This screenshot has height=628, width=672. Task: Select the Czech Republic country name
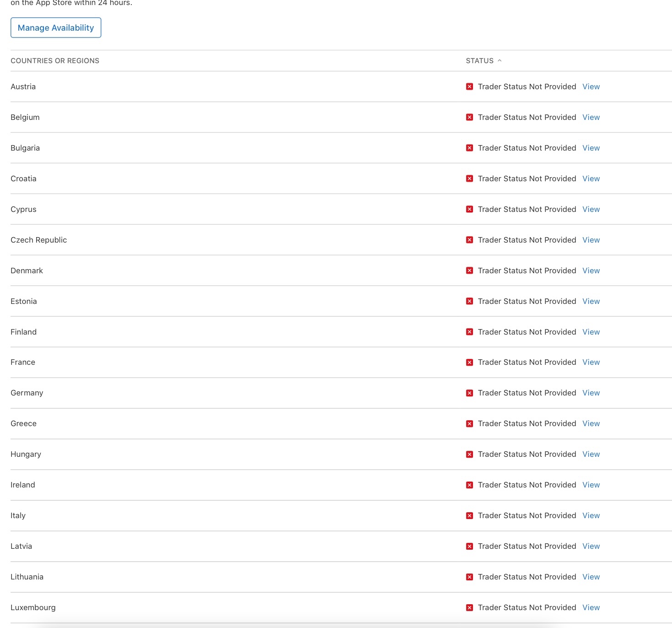(39, 240)
